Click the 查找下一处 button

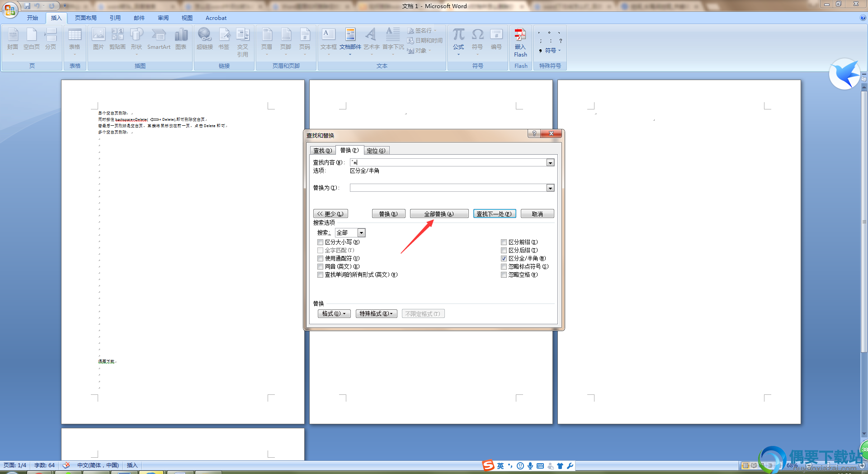[x=495, y=214]
